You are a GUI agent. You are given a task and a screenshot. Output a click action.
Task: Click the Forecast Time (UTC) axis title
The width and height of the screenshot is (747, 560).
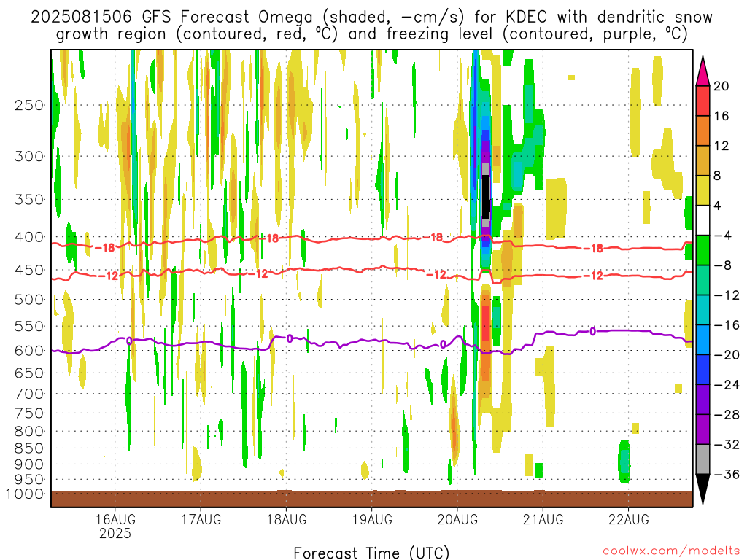point(371,553)
